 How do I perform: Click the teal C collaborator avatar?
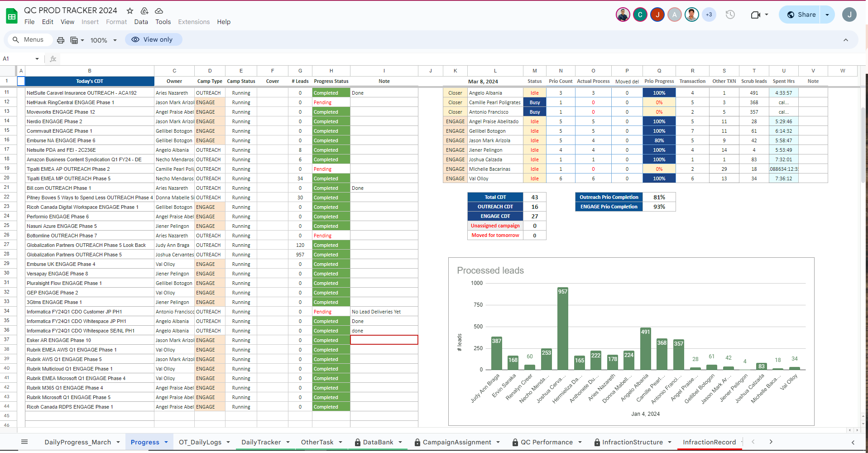640,14
